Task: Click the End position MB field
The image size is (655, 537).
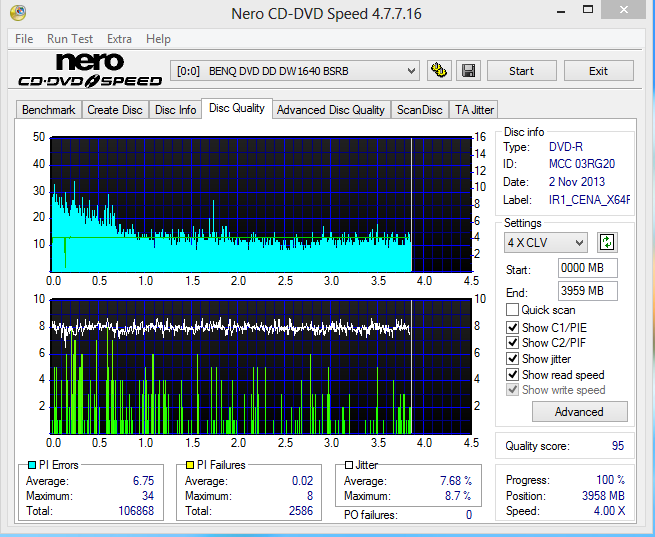Action: coord(588,291)
